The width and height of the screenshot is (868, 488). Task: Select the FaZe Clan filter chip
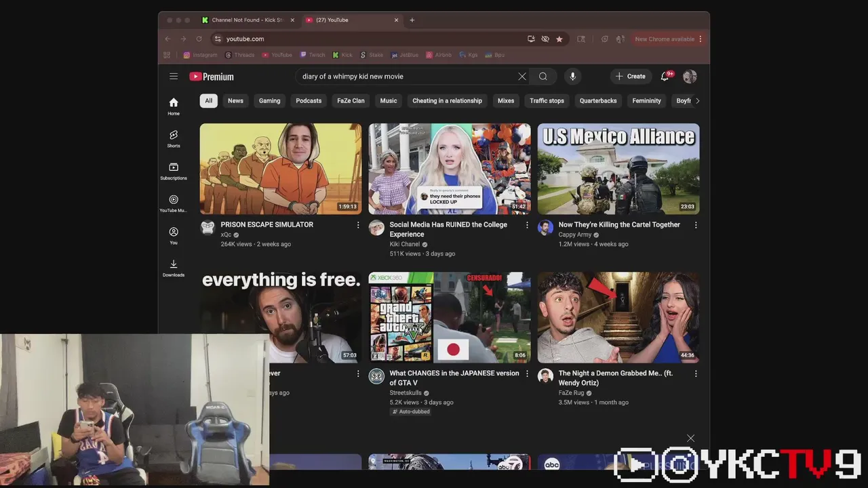351,101
